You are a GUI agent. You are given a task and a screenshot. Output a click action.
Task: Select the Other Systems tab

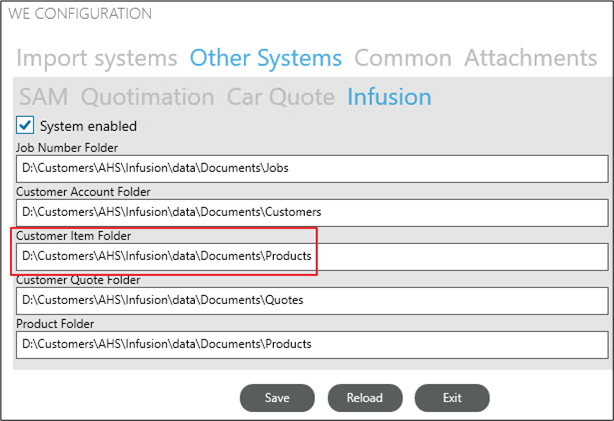(x=266, y=58)
